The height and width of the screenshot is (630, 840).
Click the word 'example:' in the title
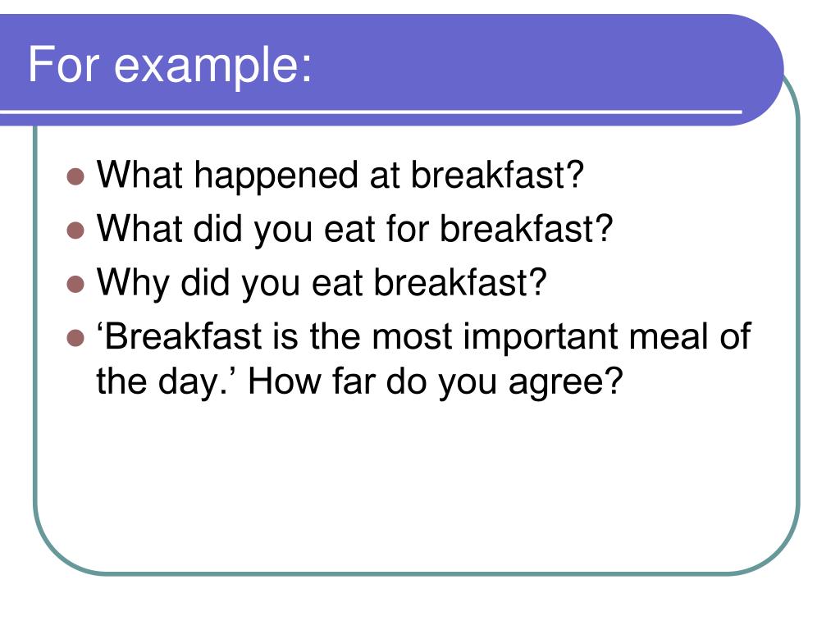213,66
